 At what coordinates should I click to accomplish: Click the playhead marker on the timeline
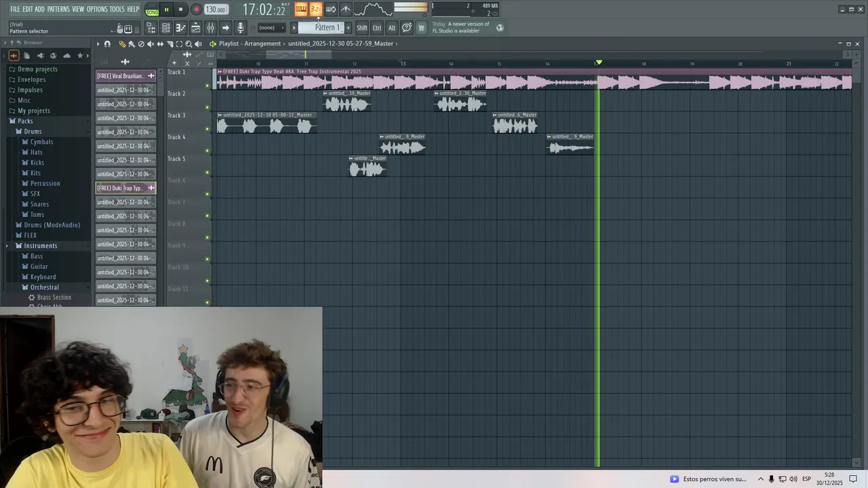click(x=599, y=62)
